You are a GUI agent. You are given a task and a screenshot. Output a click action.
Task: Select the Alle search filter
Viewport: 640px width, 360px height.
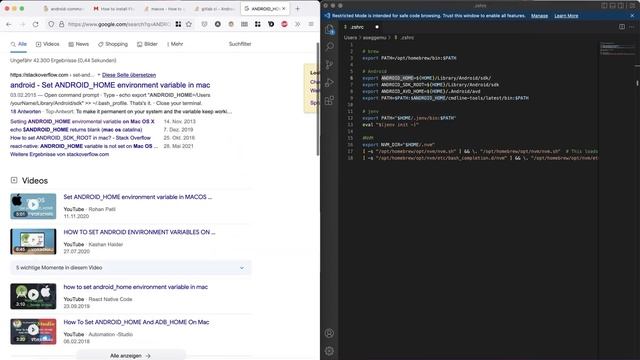19,44
